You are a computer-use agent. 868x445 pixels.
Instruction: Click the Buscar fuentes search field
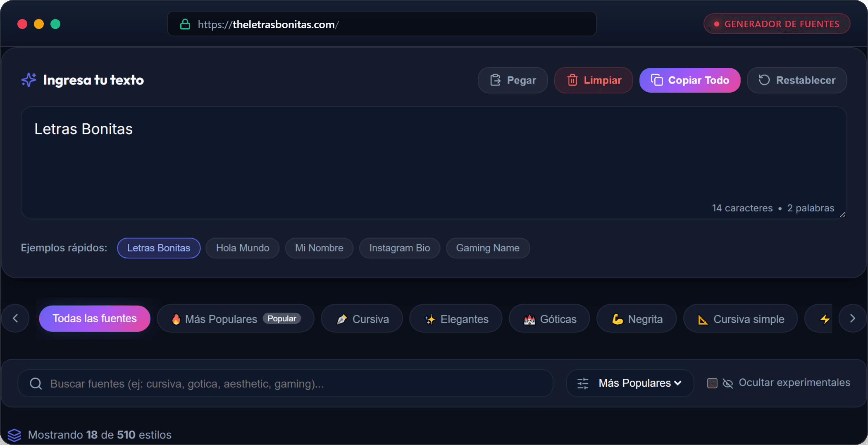(x=286, y=383)
